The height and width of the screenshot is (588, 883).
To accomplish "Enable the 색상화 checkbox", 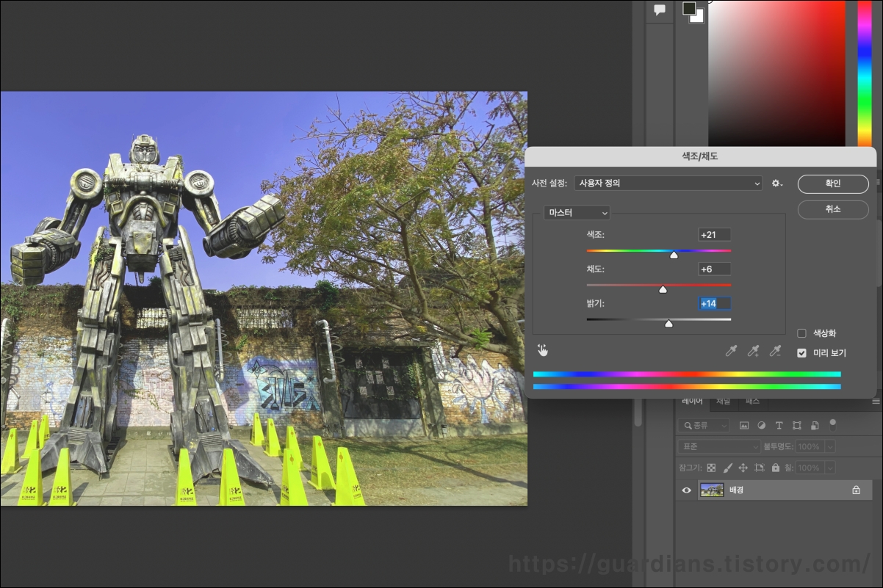I will pyautogui.click(x=801, y=333).
